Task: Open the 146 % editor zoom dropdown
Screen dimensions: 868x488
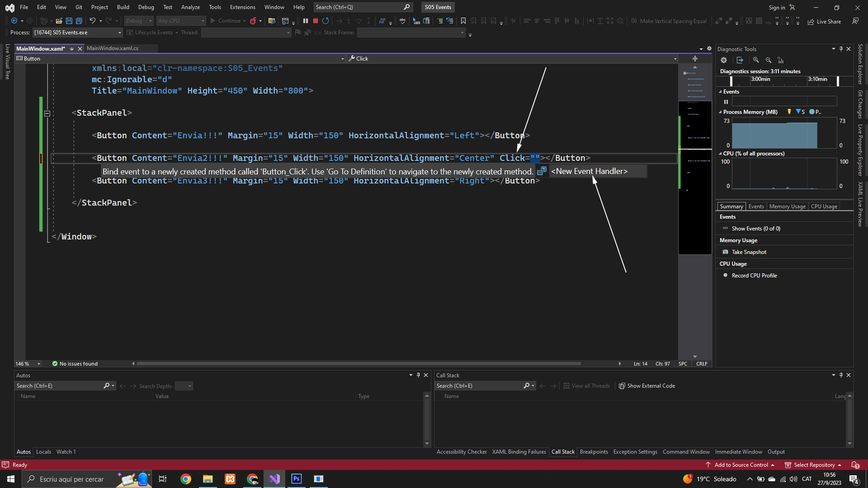Action: [x=39, y=364]
